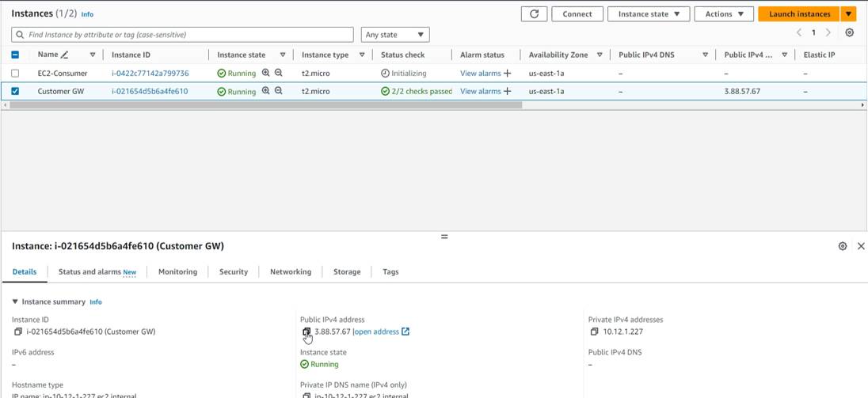This screenshot has width=868, height=398.
Task: Click the panel resize handle icon
Action: (x=444, y=236)
